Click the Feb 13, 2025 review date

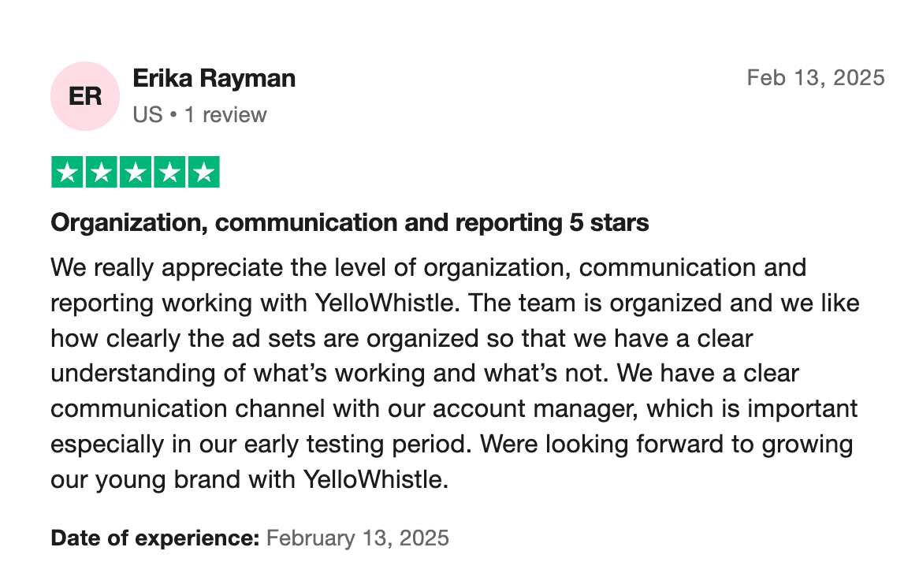pyautogui.click(x=815, y=78)
